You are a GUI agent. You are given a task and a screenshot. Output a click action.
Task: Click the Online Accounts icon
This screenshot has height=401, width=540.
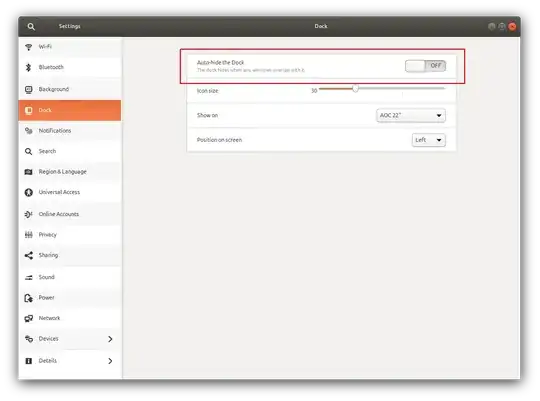pos(29,214)
